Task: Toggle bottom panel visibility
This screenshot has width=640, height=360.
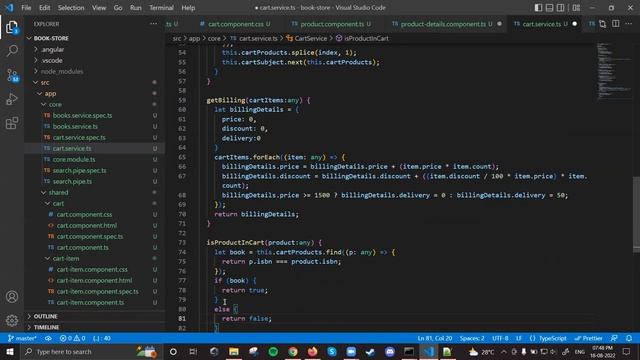Action: click(549, 8)
